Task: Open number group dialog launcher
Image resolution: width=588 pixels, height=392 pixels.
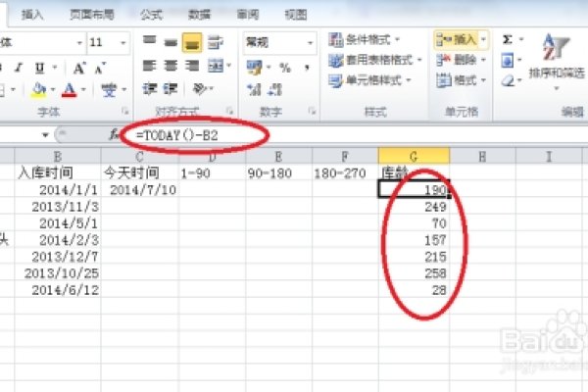Action: coord(312,111)
